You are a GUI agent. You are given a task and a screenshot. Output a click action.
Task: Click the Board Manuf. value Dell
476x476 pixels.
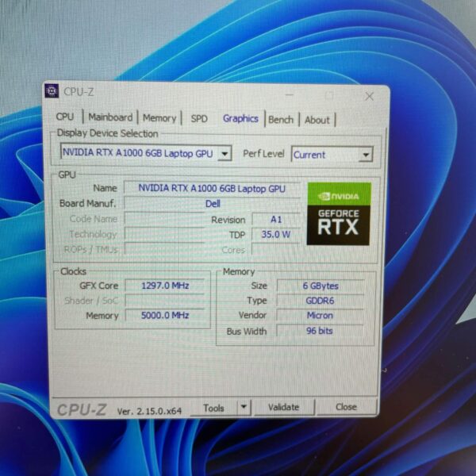click(x=213, y=204)
